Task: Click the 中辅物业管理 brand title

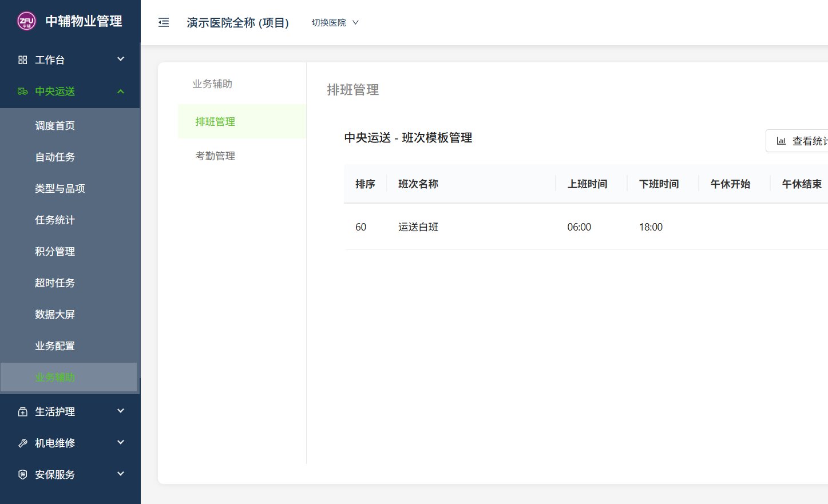Action: click(84, 21)
